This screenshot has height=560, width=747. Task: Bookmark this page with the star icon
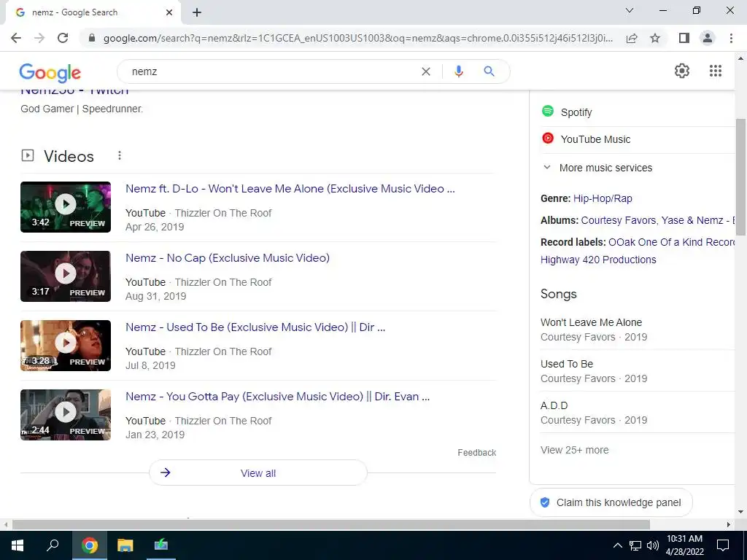pos(655,38)
